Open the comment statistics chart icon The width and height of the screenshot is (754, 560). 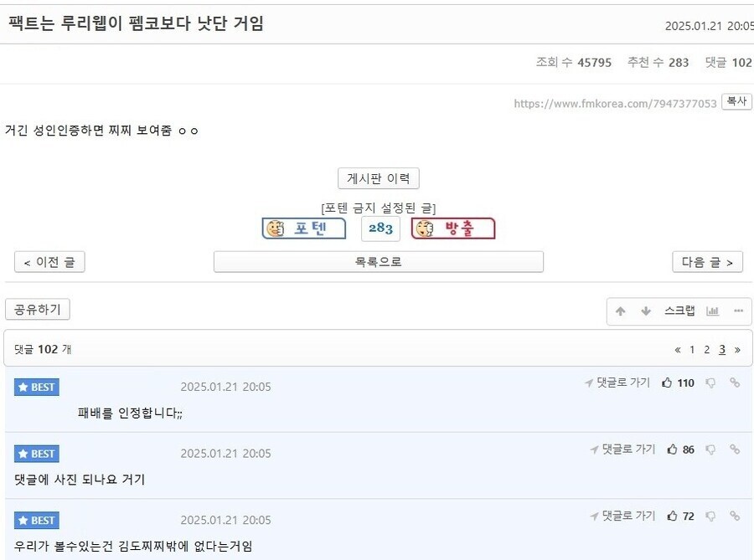713,311
